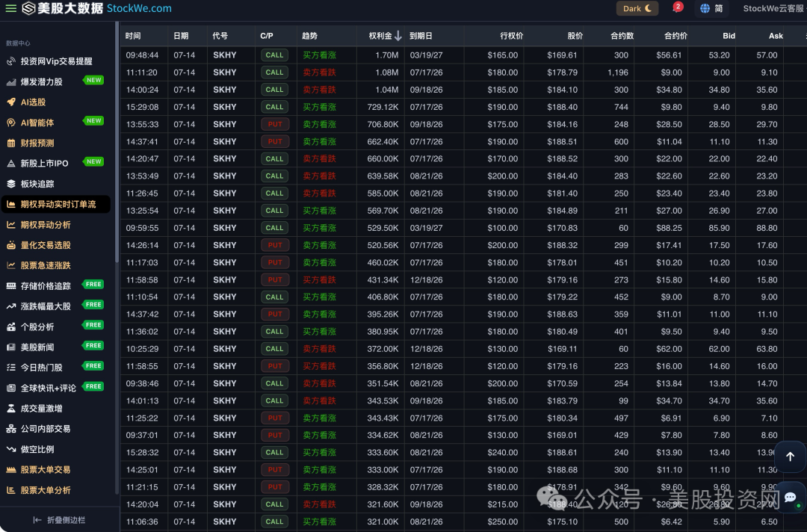Open StockWe云客服 link

(773, 8)
